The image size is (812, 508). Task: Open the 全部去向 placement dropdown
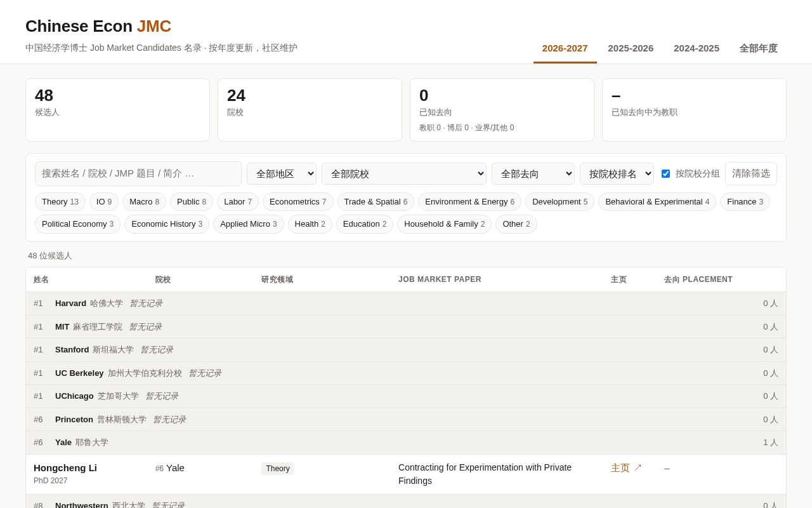(x=533, y=173)
